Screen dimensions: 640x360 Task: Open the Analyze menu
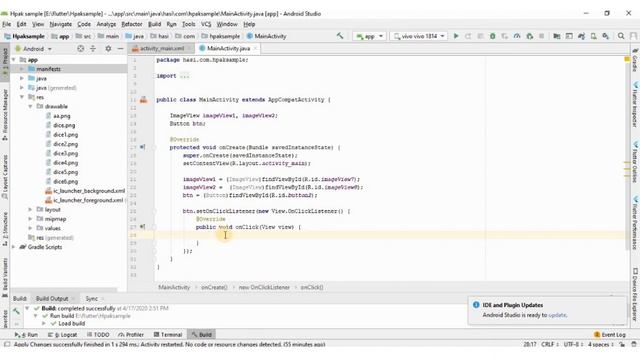[106, 24]
